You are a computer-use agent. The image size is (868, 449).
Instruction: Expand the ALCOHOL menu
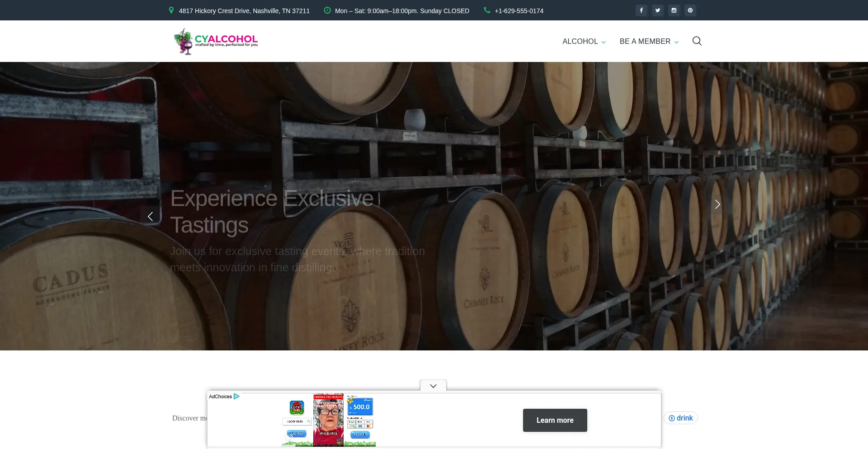584,42
